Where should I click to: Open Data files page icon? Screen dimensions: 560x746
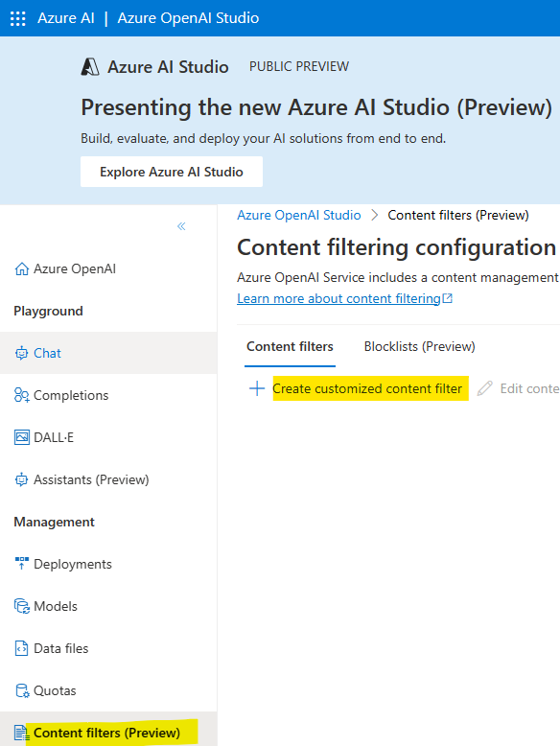21,648
